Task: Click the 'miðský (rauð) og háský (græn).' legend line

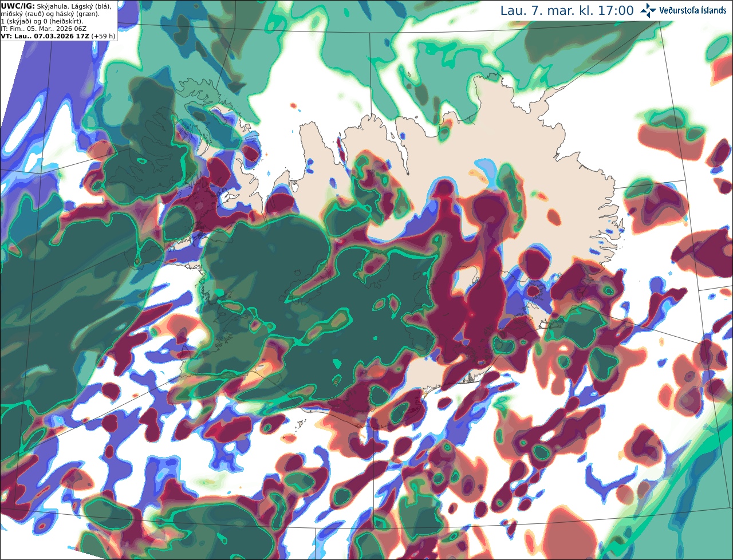Action: click(49, 14)
